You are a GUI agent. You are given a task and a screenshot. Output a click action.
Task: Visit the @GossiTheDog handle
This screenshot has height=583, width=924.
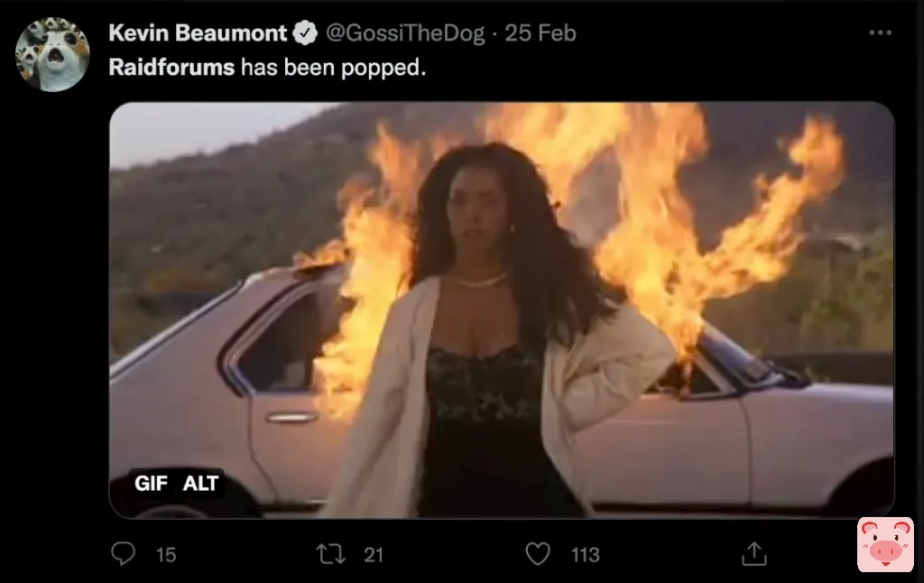point(405,33)
